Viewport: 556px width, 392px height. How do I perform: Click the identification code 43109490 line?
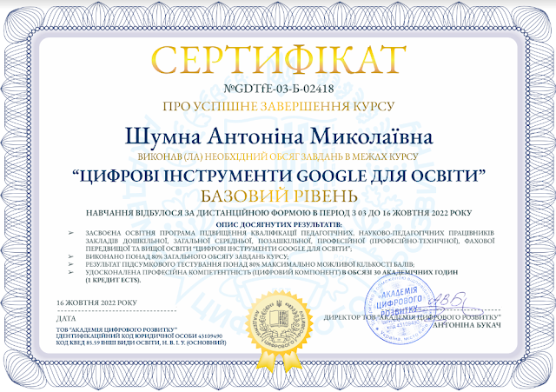[x=139, y=336]
